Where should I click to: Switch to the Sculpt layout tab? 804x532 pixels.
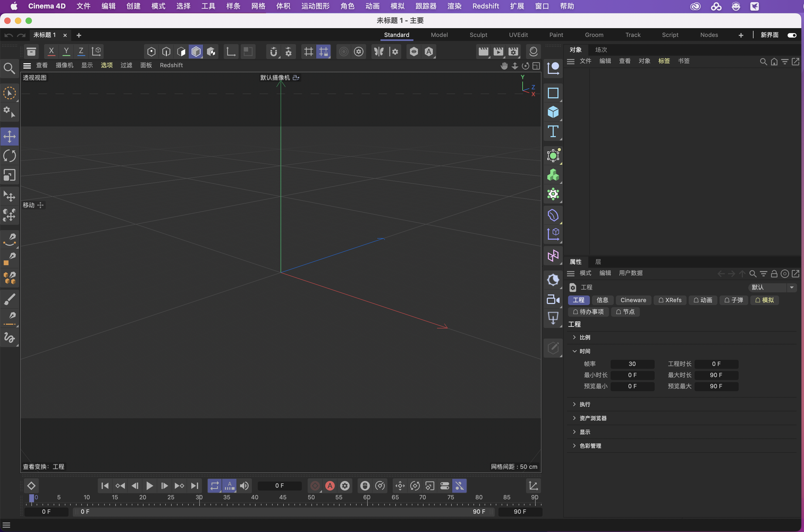478,35
